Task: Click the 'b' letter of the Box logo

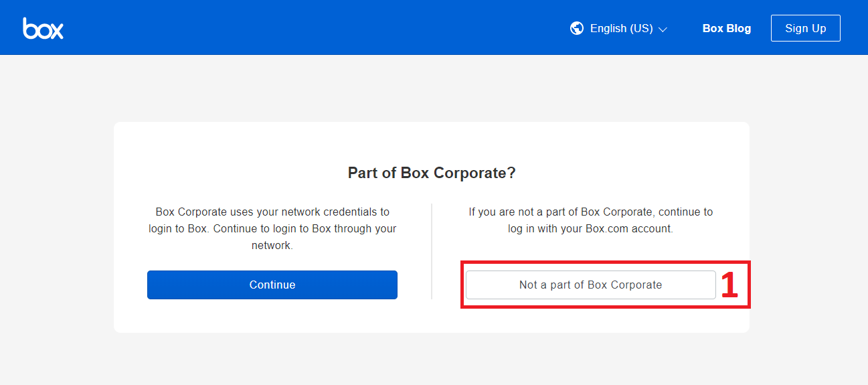Action: click(29, 28)
